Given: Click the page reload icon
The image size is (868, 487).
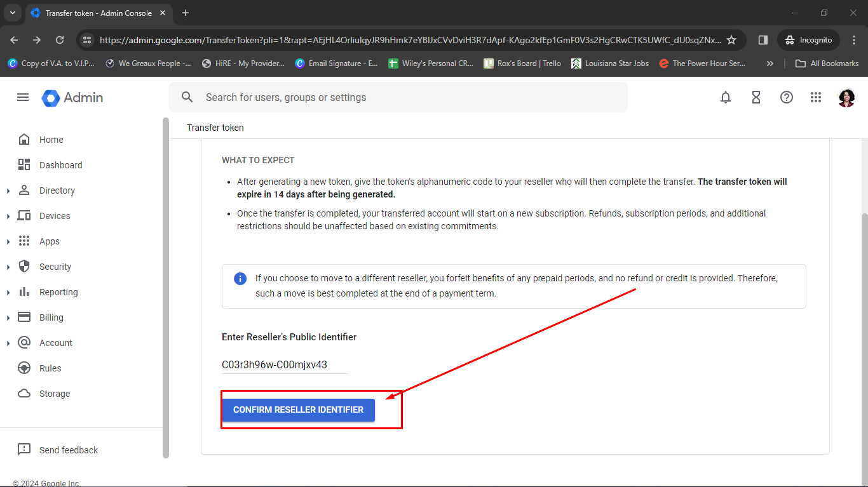Looking at the screenshot, I should pyautogui.click(x=60, y=39).
